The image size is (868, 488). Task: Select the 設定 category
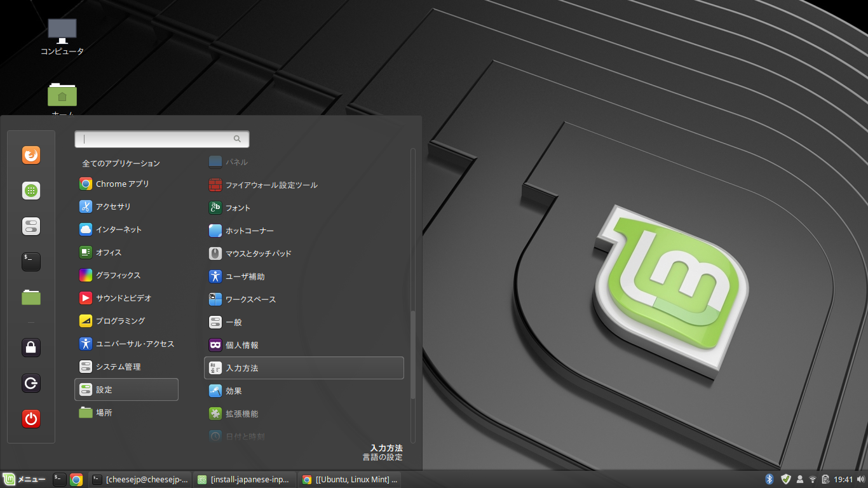126,390
